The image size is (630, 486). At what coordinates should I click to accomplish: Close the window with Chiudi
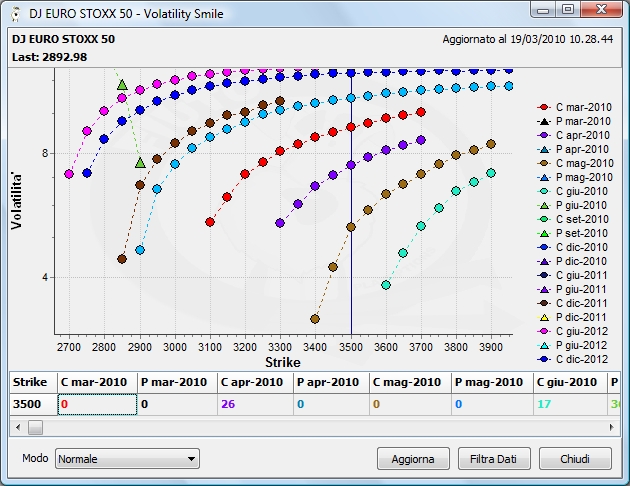coord(575,459)
